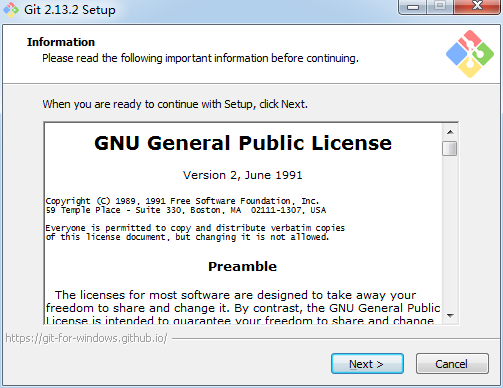Click the license scrollbar down arrow
The height and width of the screenshot is (388, 503).
click(x=450, y=315)
